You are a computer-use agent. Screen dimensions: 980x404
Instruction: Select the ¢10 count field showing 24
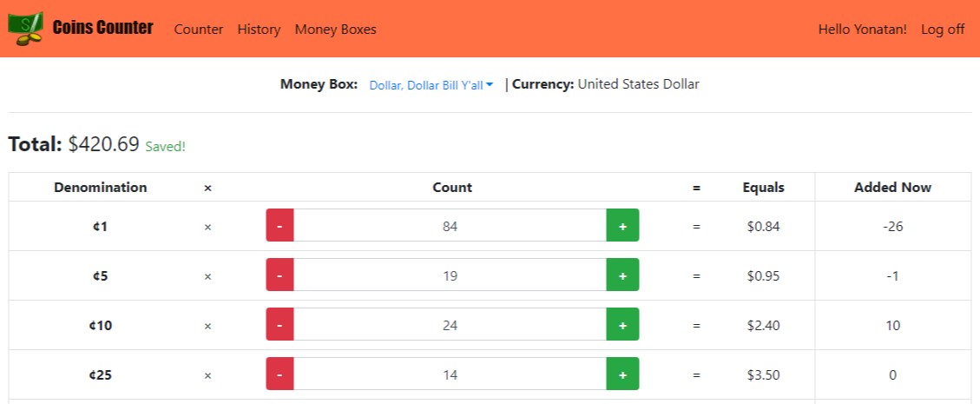pyautogui.click(x=450, y=326)
